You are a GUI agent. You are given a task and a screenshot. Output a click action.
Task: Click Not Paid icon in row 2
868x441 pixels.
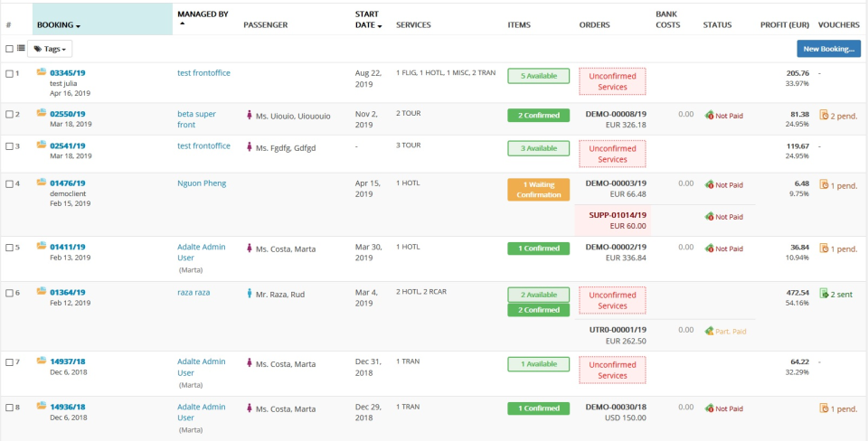click(x=710, y=115)
